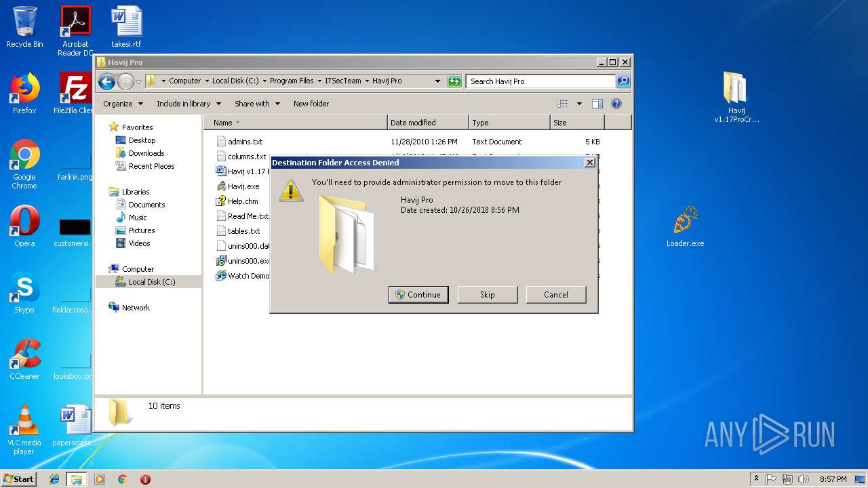Viewport: 868px width, 488px height.
Task: Show hidden tray icons arrow
Action: pos(757,479)
